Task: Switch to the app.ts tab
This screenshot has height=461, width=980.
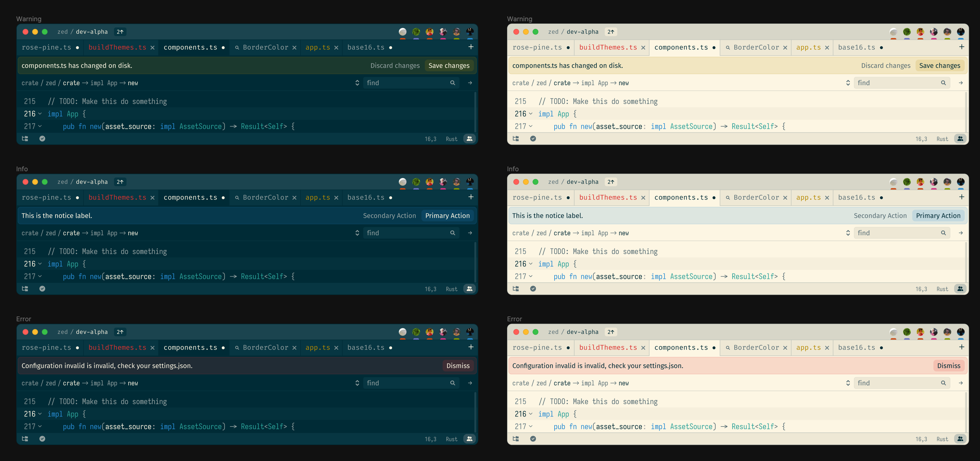Action: [318, 47]
